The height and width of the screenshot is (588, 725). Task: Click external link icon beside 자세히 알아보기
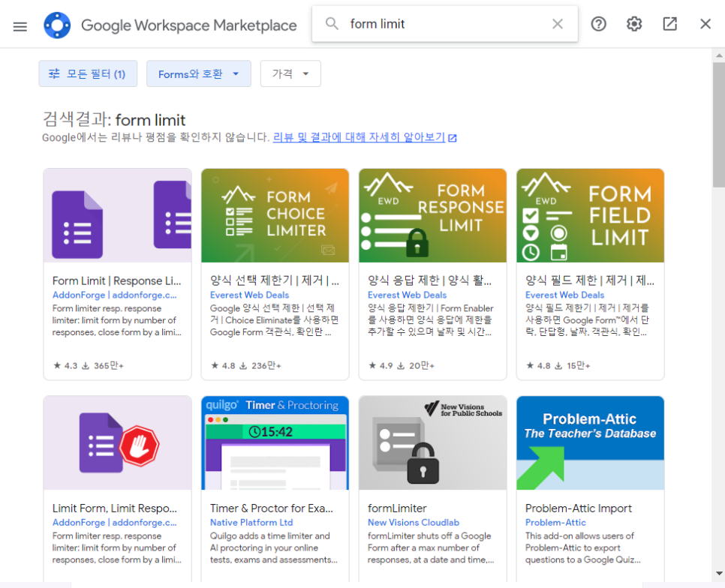pos(453,138)
